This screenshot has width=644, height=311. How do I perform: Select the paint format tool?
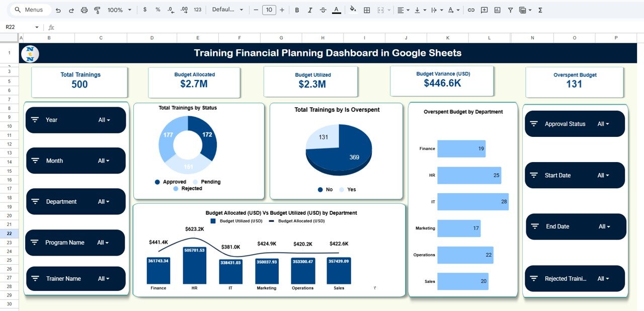pos(97,10)
